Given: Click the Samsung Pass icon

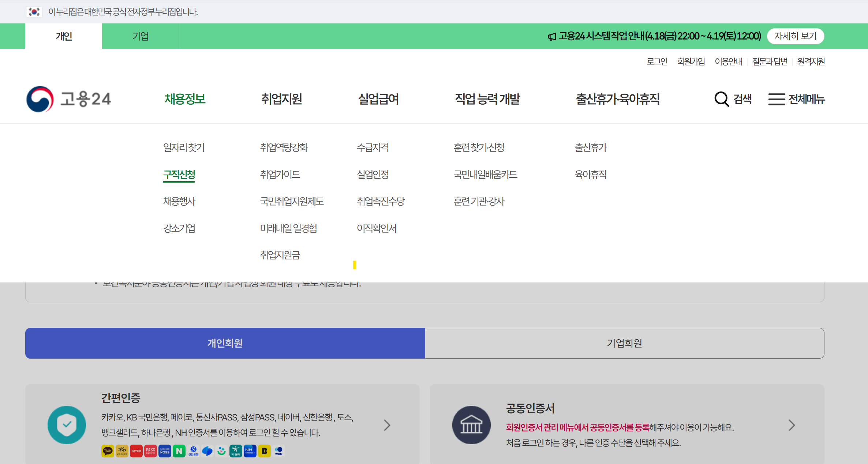Looking at the screenshot, I should click(x=165, y=451).
